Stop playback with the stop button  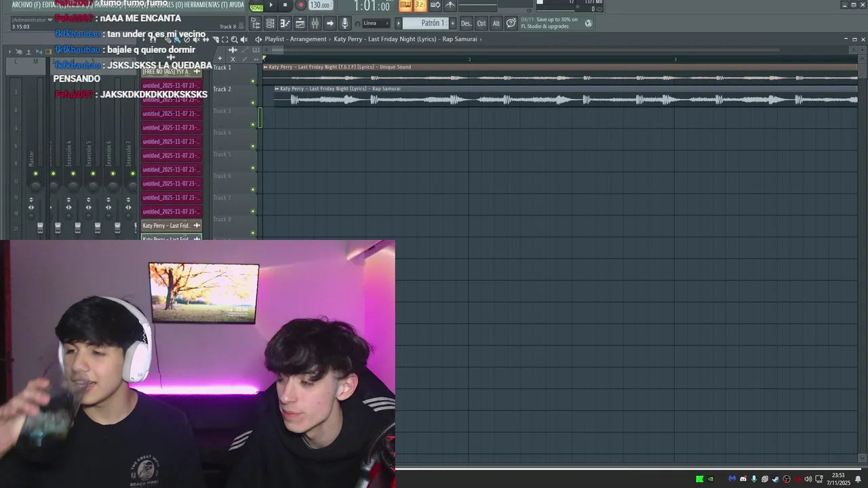pos(285,5)
